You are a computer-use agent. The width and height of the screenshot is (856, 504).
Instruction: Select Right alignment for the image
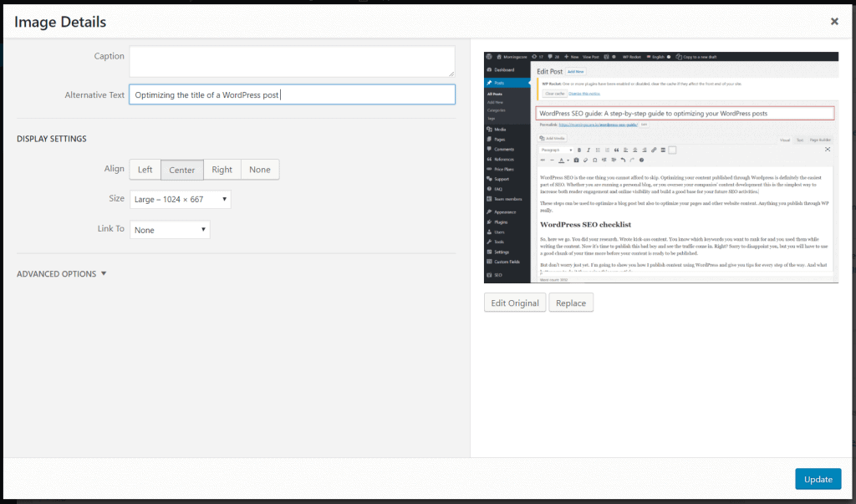pos(222,169)
